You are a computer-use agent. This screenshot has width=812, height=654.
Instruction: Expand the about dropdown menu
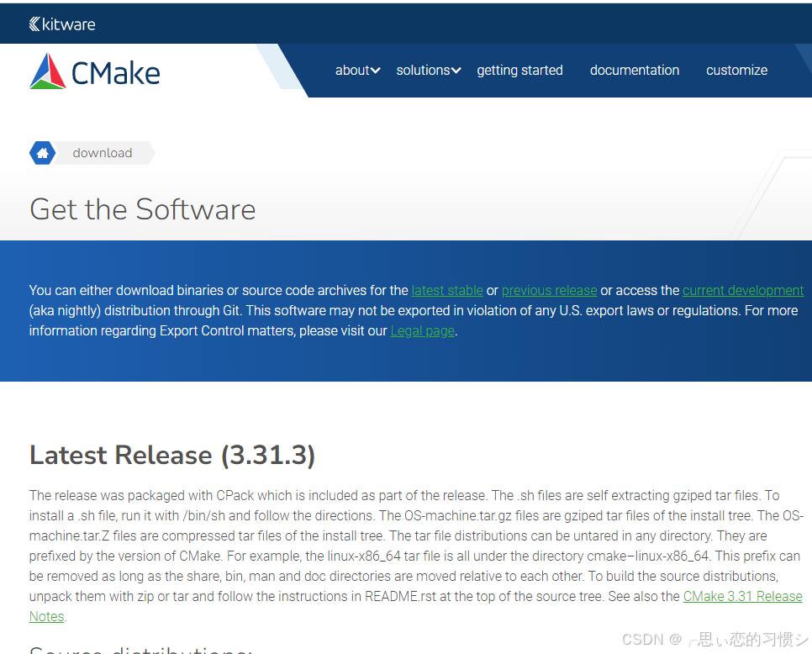(357, 71)
